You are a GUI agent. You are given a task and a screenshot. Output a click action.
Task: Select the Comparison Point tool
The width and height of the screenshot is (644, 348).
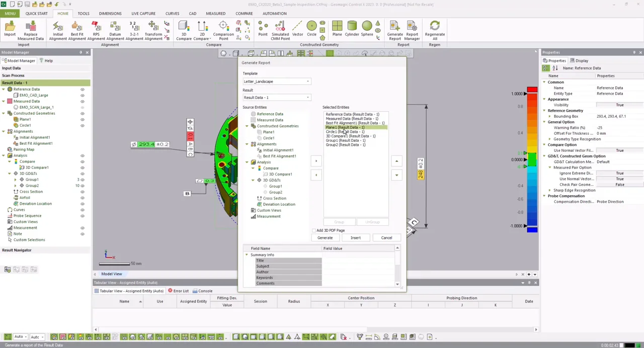223,30
